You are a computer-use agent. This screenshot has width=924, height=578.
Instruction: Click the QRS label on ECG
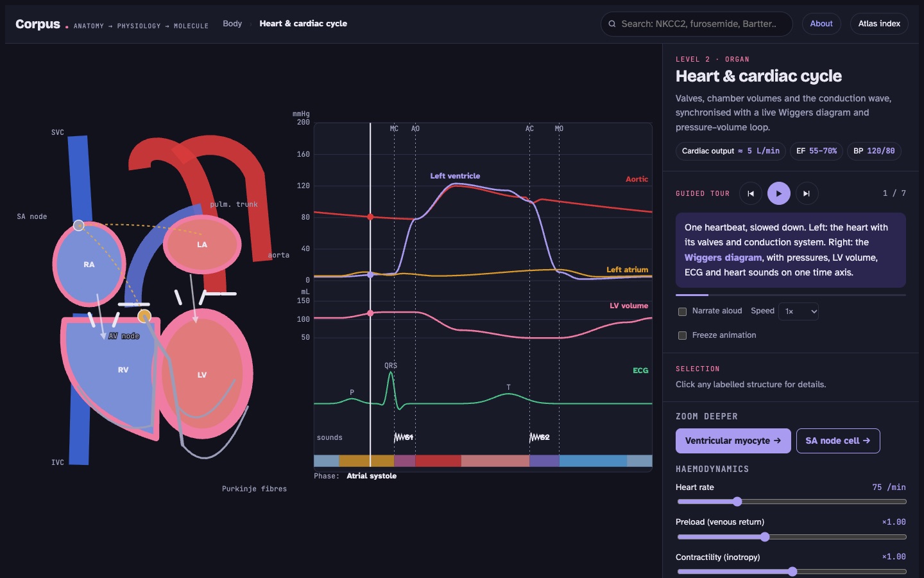[x=391, y=365]
